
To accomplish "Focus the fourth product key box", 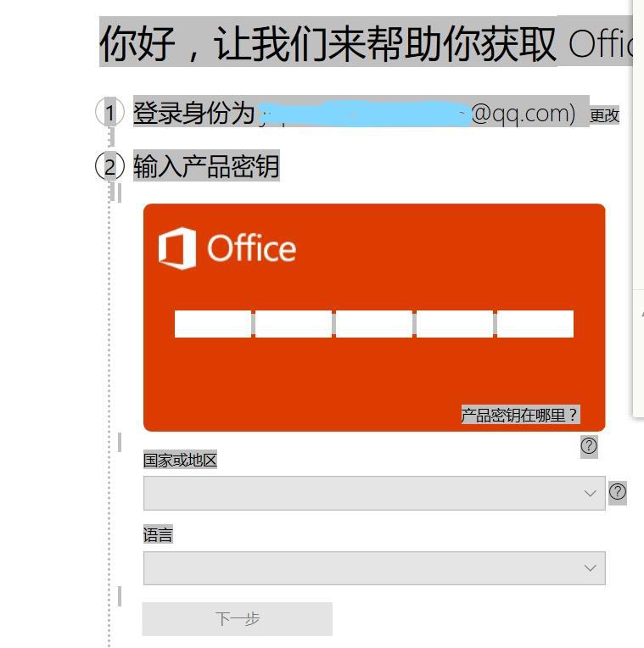I will click(x=454, y=324).
